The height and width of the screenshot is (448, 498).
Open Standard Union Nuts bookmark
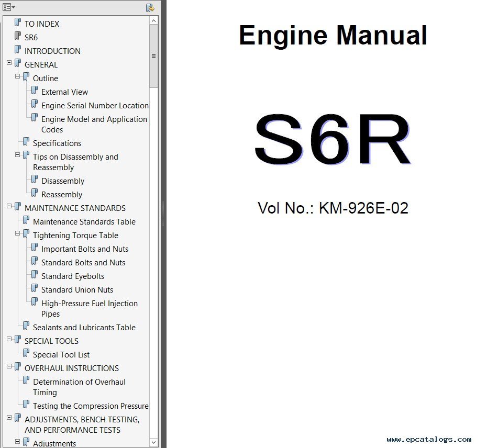pos(77,290)
